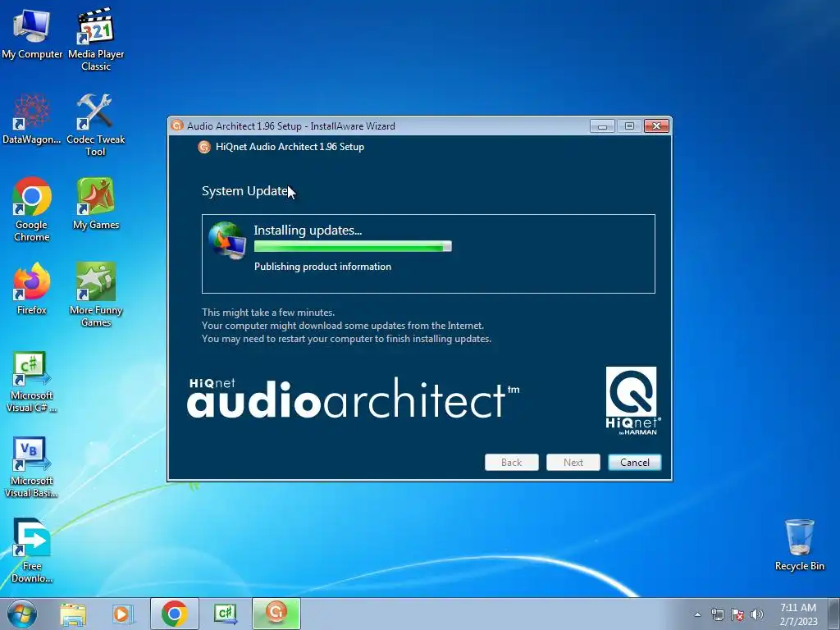Switch to Chrome in the taskbar
Screen dimensions: 840x630
coord(175,614)
